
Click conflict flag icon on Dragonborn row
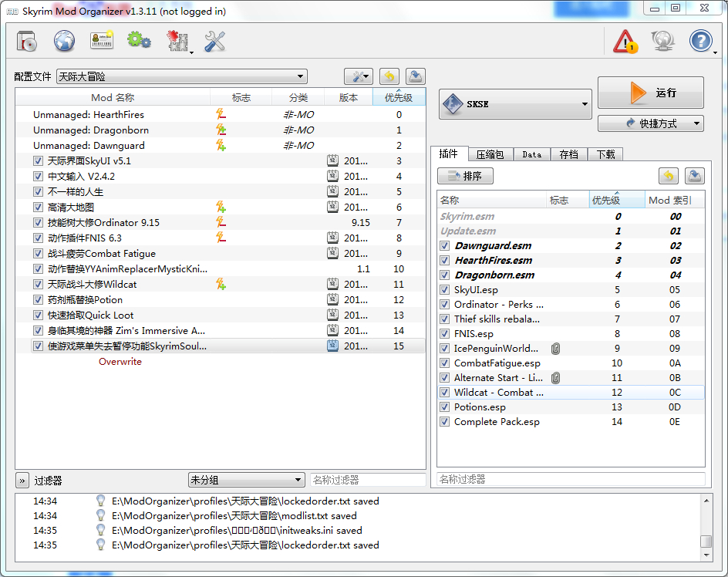[221, 130]
